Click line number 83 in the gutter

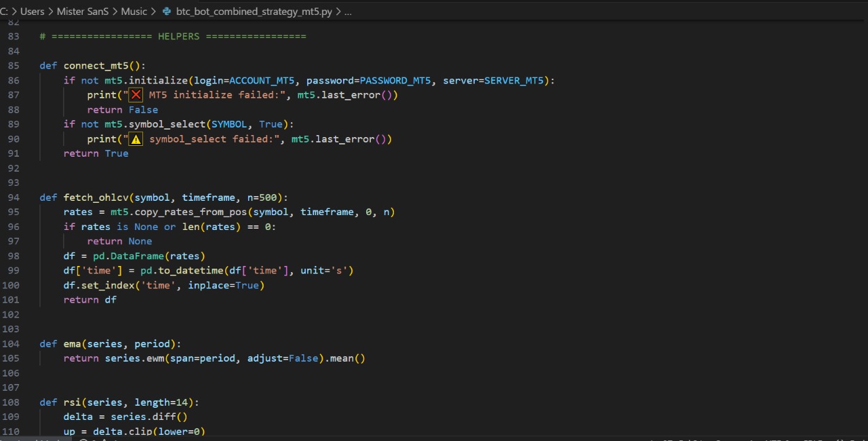tap(14, 37)
